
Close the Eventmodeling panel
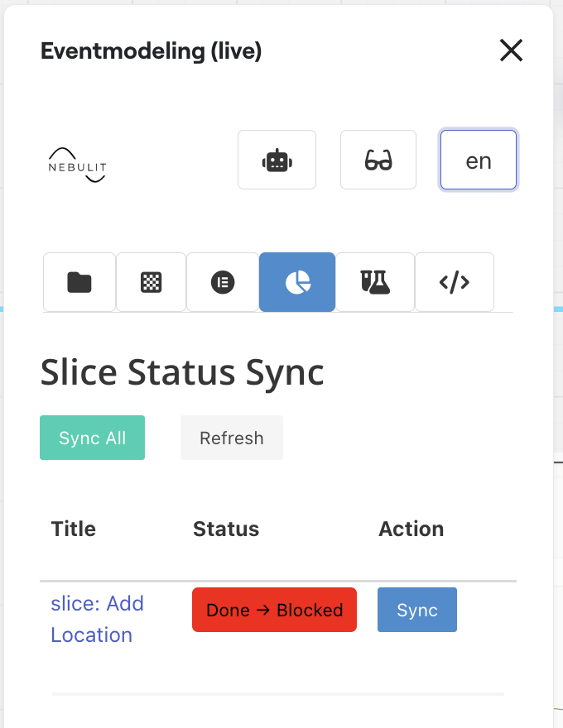[x=511, y=51]
